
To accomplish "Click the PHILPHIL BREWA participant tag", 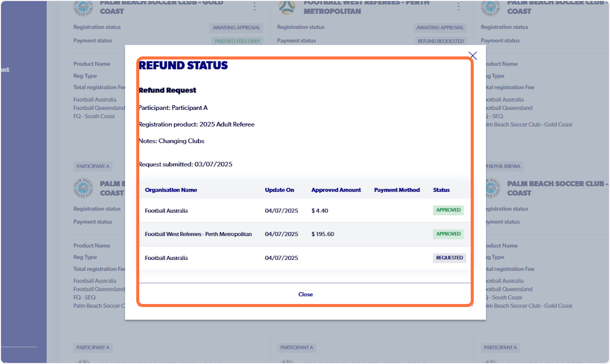I will tap(501, 166).
